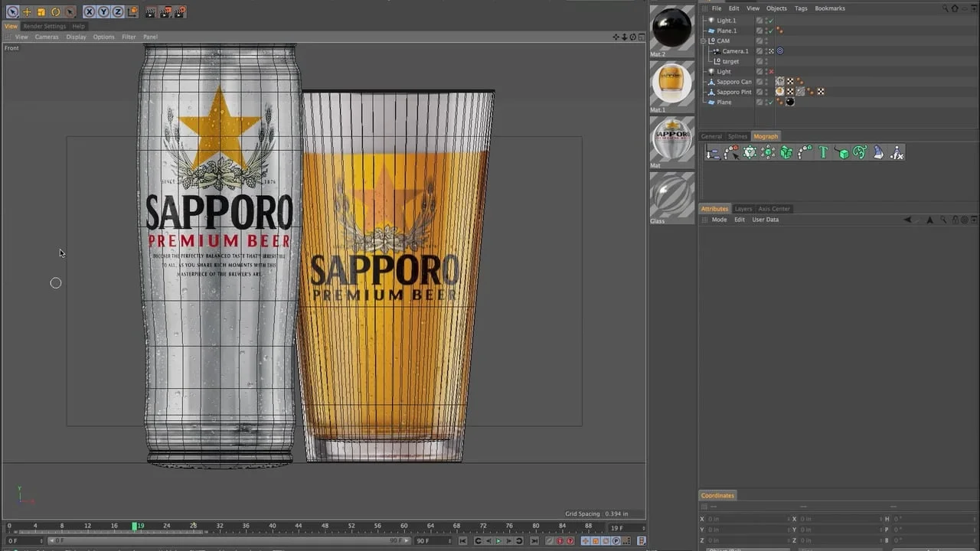Click the MoGraph Cloner icon
Image resolution: width=980 pixels, height=551 pixels.
[750, 153]
